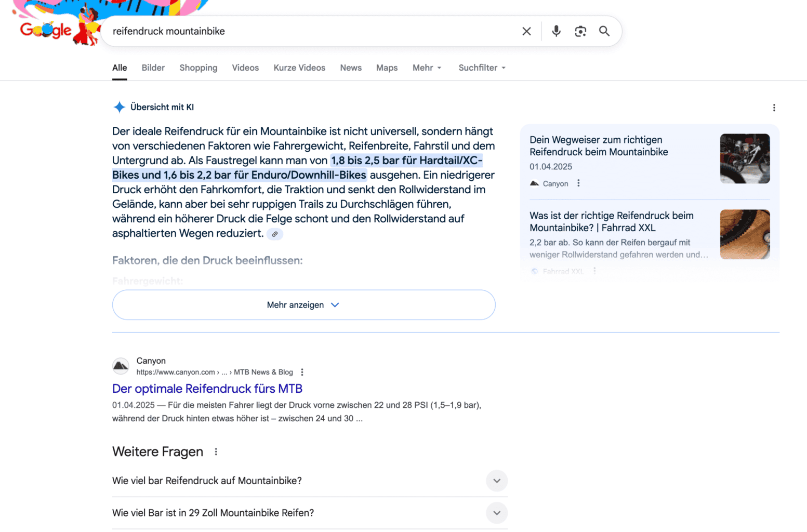Click the 'Faktoren, die den Druck beeinflussen' heading
This screenshot has width=807, height=532.
pos(207,260)
